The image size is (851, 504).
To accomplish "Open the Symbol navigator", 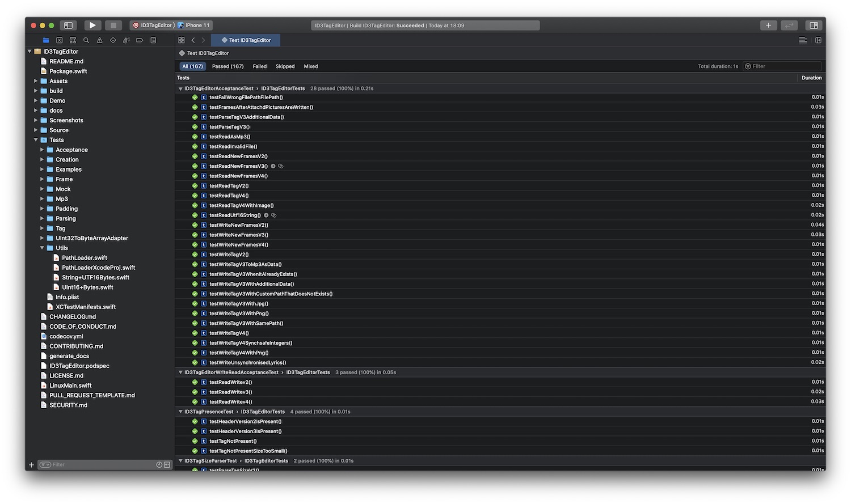I will [73, 40].
